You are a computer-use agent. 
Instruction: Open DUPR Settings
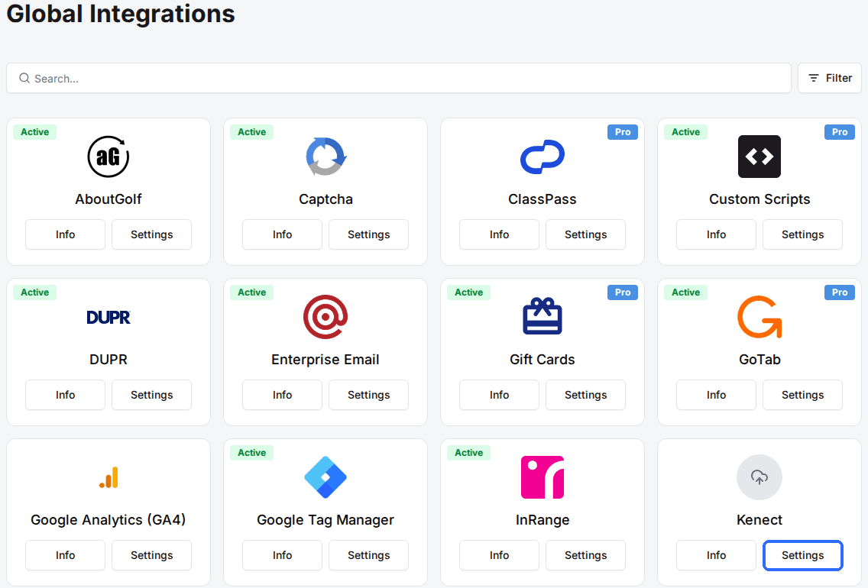152,395
